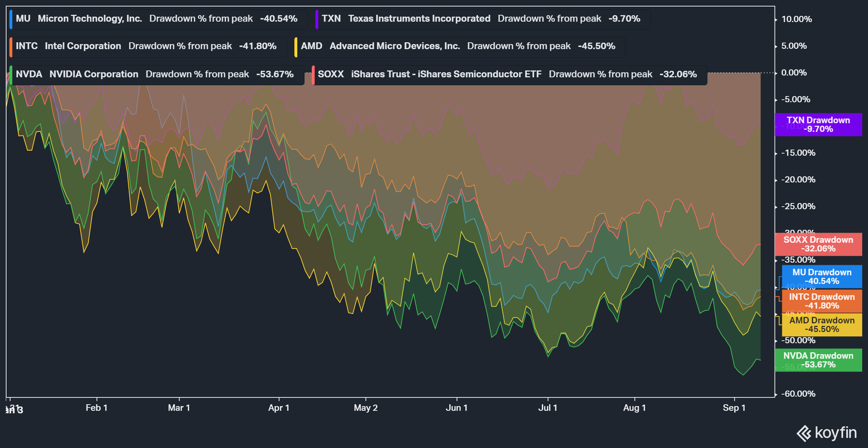The width and height of the screenshot is (868, 448).
Task: Click the May 2 date on time axis
Action: point(366,408)
